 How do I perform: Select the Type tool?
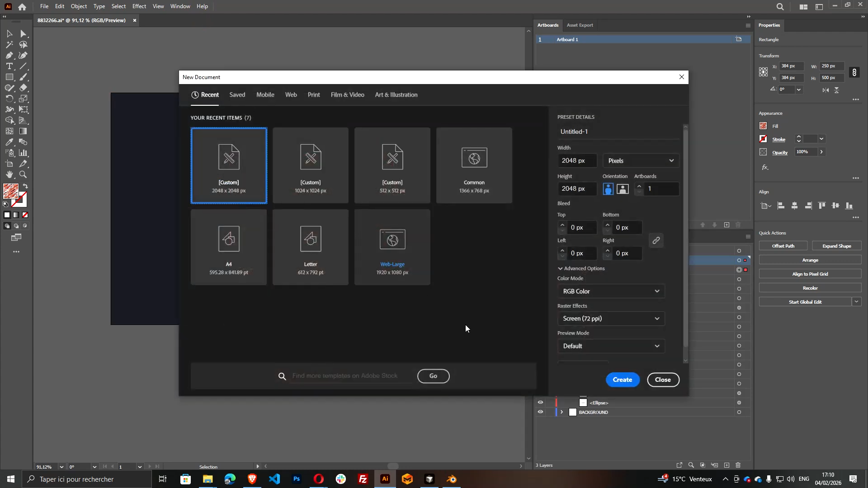(x=9, y=66)
